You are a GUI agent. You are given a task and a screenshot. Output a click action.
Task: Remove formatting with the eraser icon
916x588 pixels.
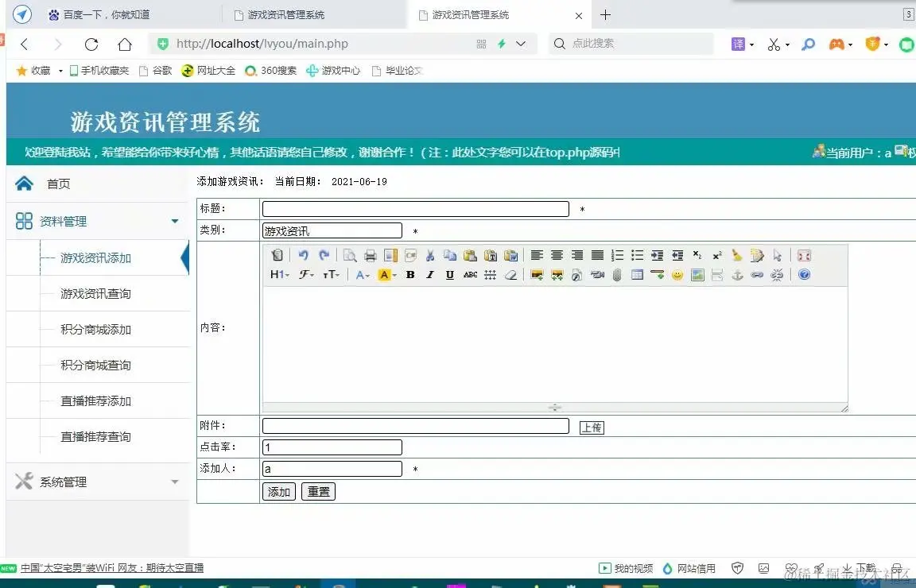pyautogui.click(x=510, y=274)
